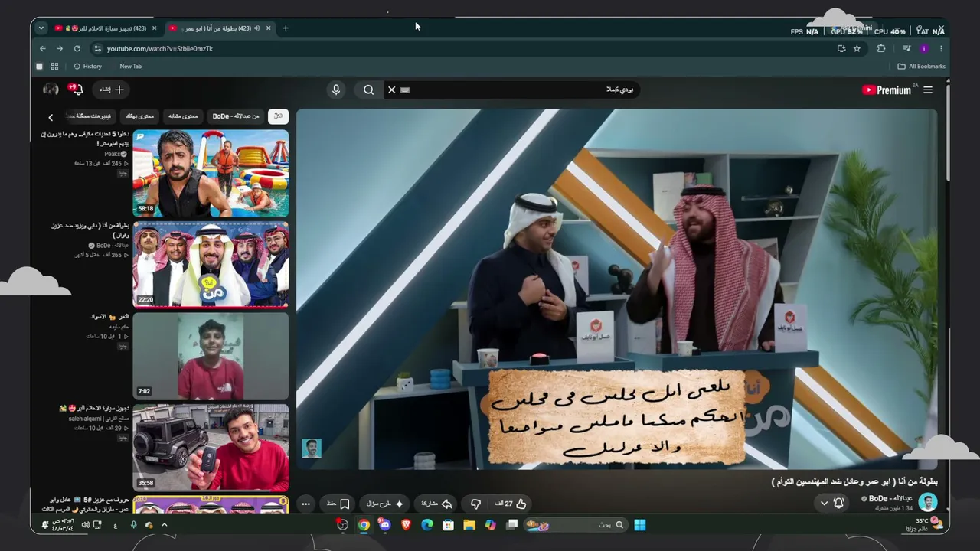Open Discord from the taskbar
The height and width of the screenshot is (551, 980).
tap(384, 525)
